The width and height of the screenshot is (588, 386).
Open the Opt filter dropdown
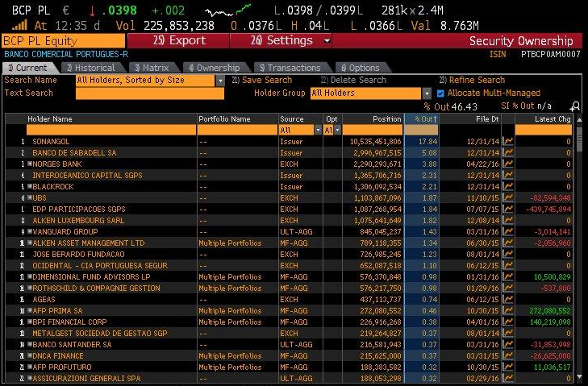337,130
